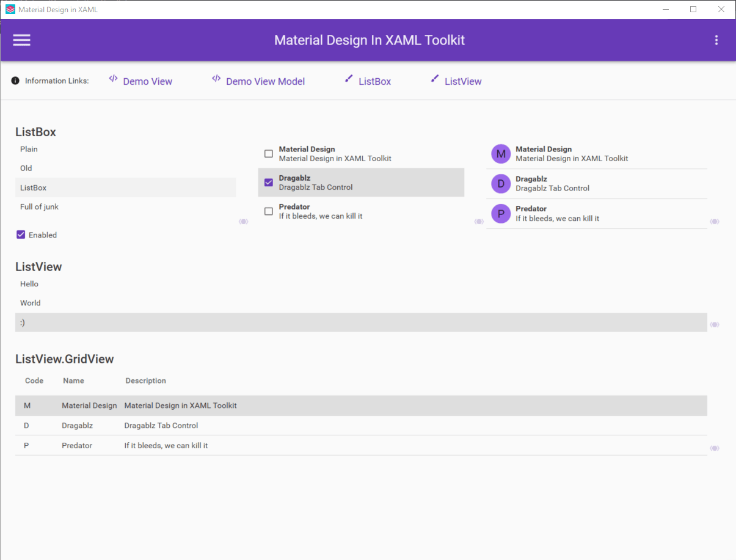Maximize the Material Design in XAML window
The width and height of the screenshot is (736, 560).
tap(693, 9)
